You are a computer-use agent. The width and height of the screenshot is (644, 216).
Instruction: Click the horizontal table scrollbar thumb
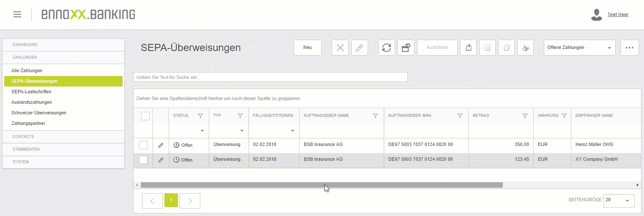(x=321, y=185)
